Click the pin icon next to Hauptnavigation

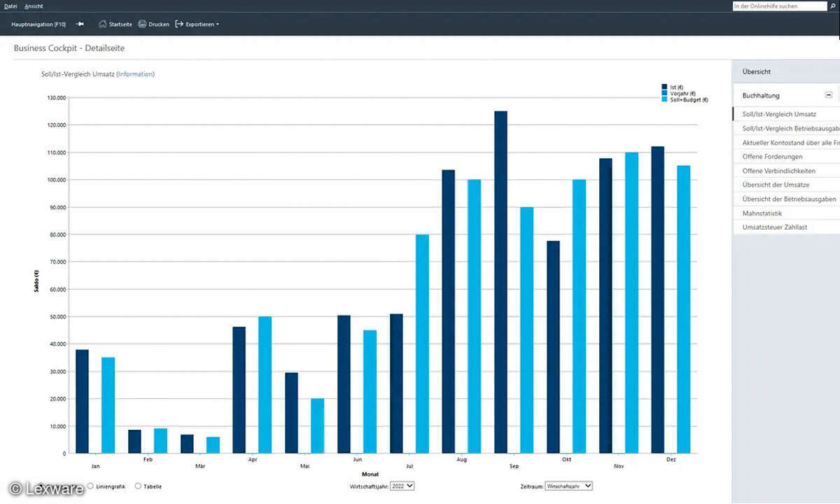[x=80, y=24]
